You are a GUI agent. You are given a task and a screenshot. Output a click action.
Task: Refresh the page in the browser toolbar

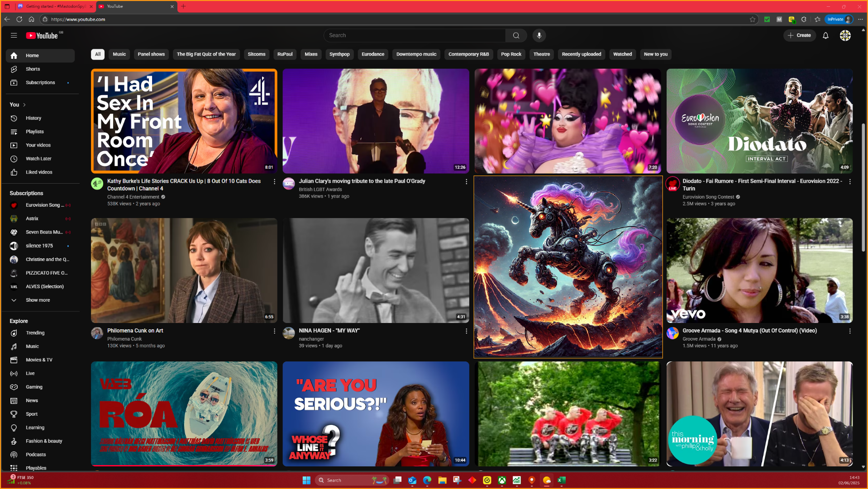click(19, 19)
